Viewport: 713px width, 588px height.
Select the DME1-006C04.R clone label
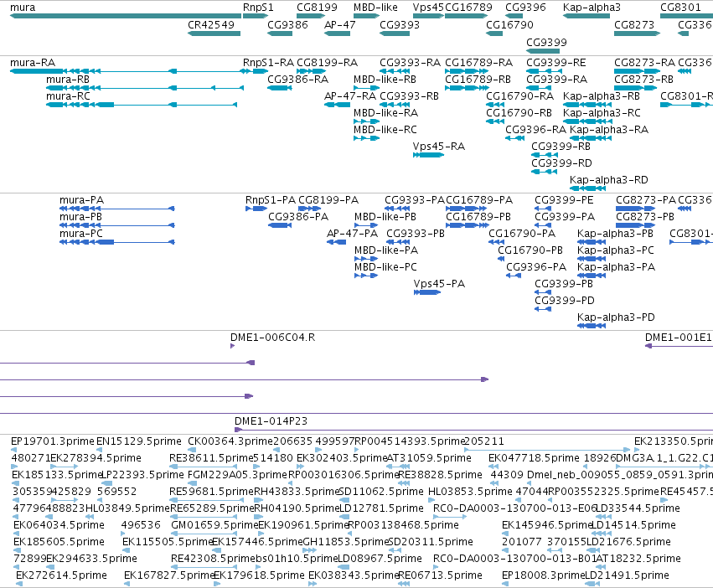(273, 338)
